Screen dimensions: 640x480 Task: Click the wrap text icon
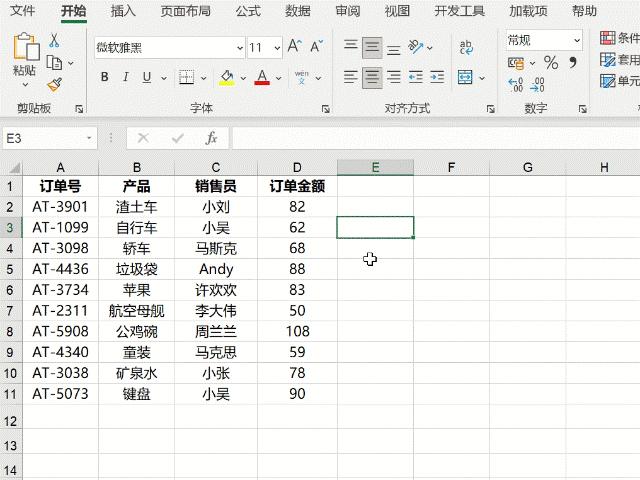tap(466, 47)
